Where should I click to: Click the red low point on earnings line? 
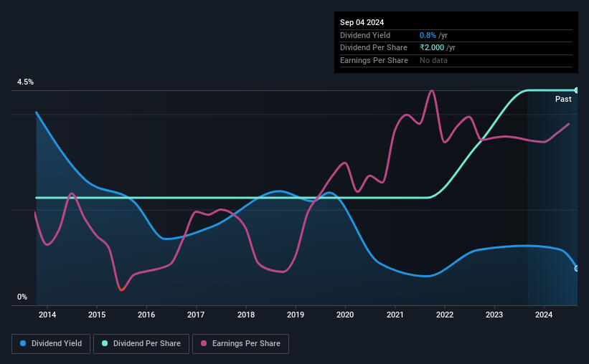121,289
